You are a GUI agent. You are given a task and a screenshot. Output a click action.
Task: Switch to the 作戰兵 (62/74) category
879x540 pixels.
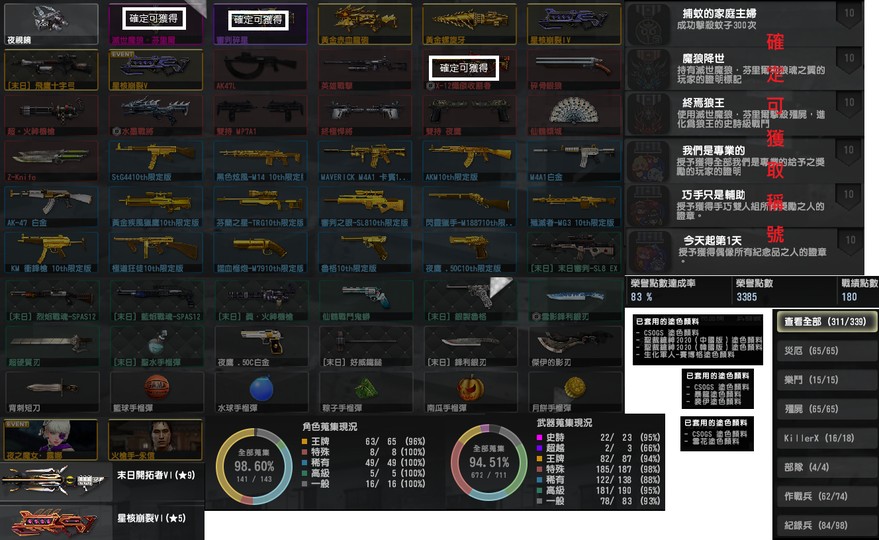pos(827,496)
